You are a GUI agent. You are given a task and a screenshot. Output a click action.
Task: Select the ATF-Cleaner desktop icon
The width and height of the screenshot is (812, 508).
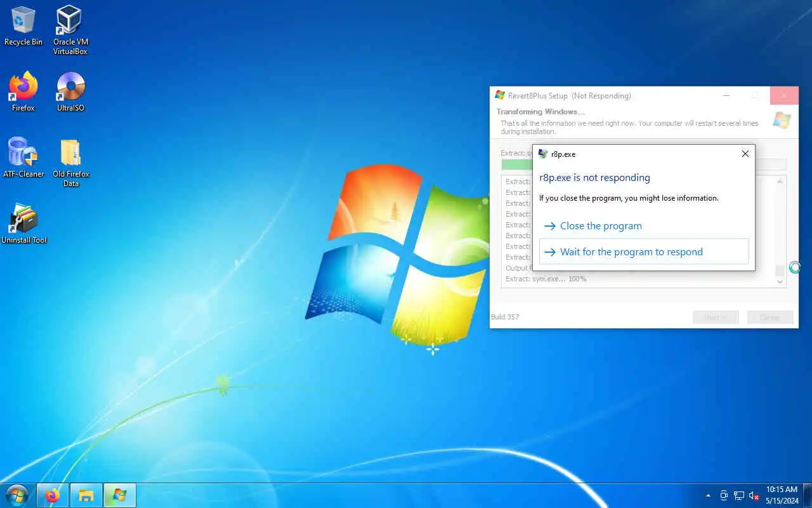click(23, 158)
